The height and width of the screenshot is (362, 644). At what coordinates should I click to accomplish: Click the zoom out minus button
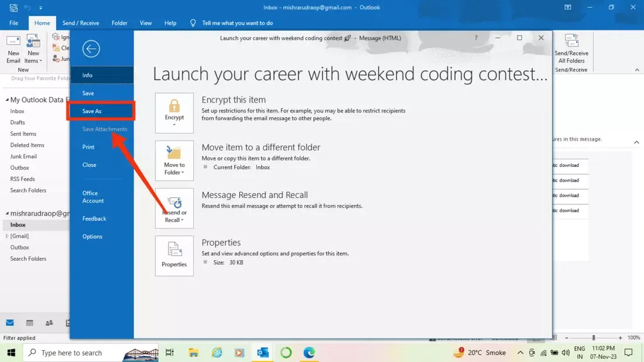coord(567,338)
